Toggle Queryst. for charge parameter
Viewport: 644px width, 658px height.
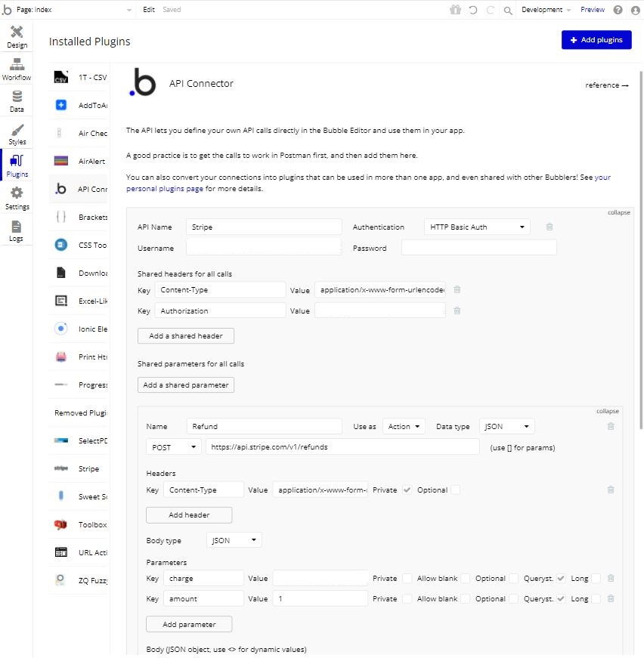(x=561, y=578)
